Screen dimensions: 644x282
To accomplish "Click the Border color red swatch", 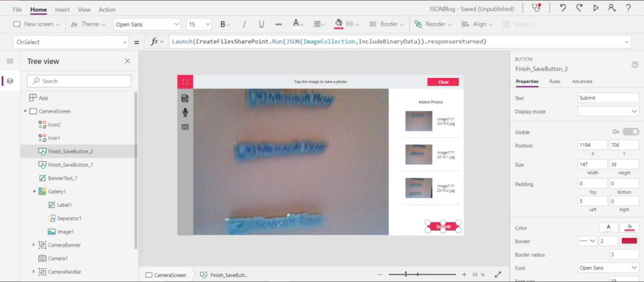I will point(630,241).
